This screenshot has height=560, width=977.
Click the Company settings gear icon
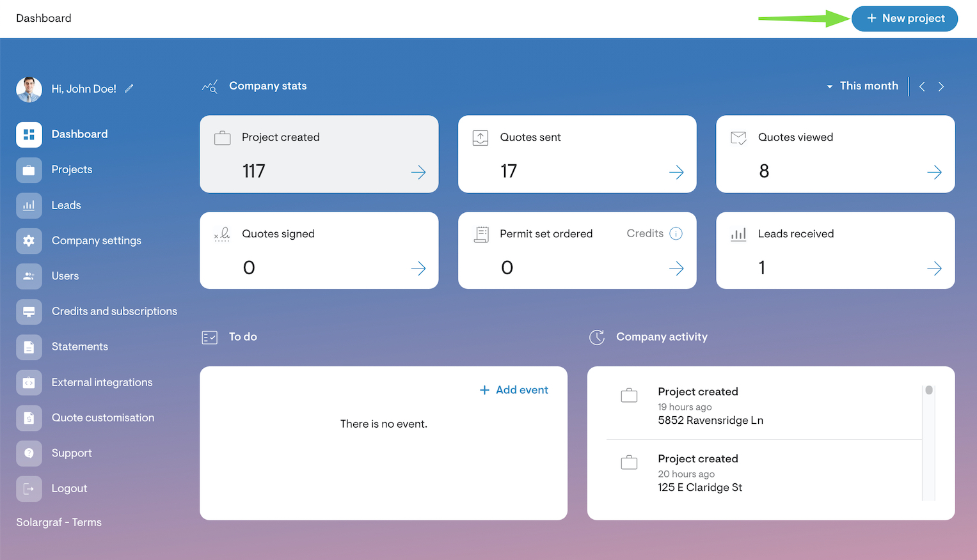click(29, 241)
